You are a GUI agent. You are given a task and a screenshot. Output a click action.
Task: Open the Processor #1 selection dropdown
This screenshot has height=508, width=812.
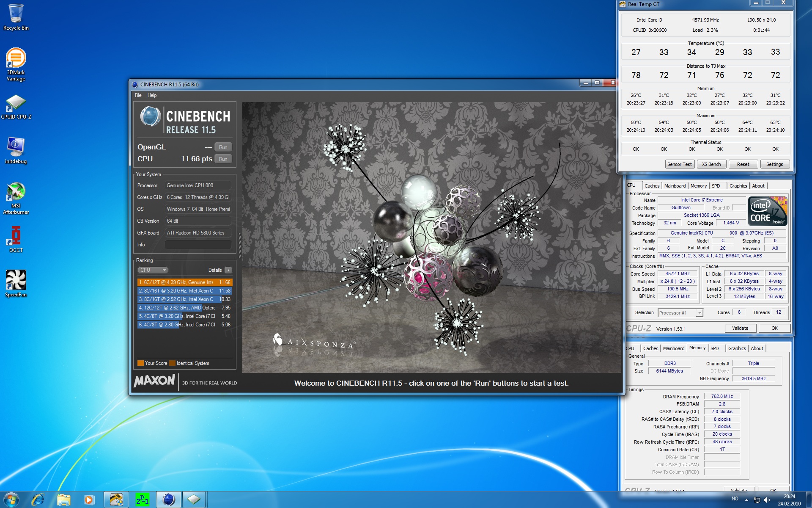tap(680, 313)
